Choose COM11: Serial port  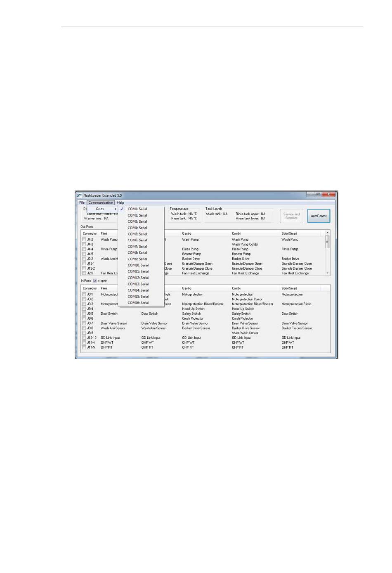tap(141, 271)
